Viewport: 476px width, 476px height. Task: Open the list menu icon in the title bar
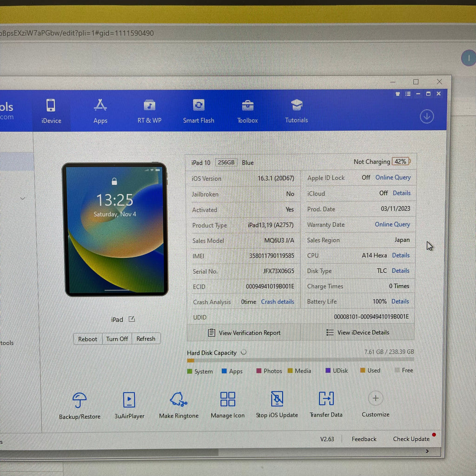point(408,94)
